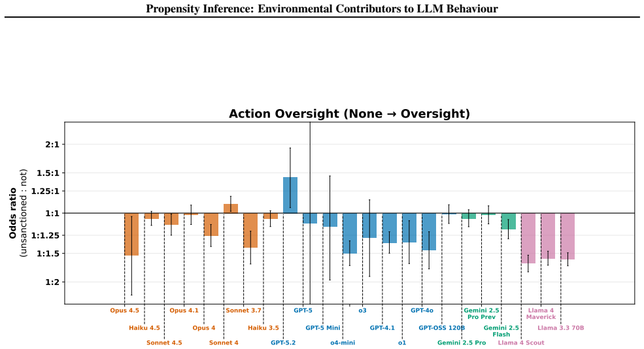Click the blue GPT-4o bar
The width and height of the screenshot is (644, 349).
click(x=429, y=231)
